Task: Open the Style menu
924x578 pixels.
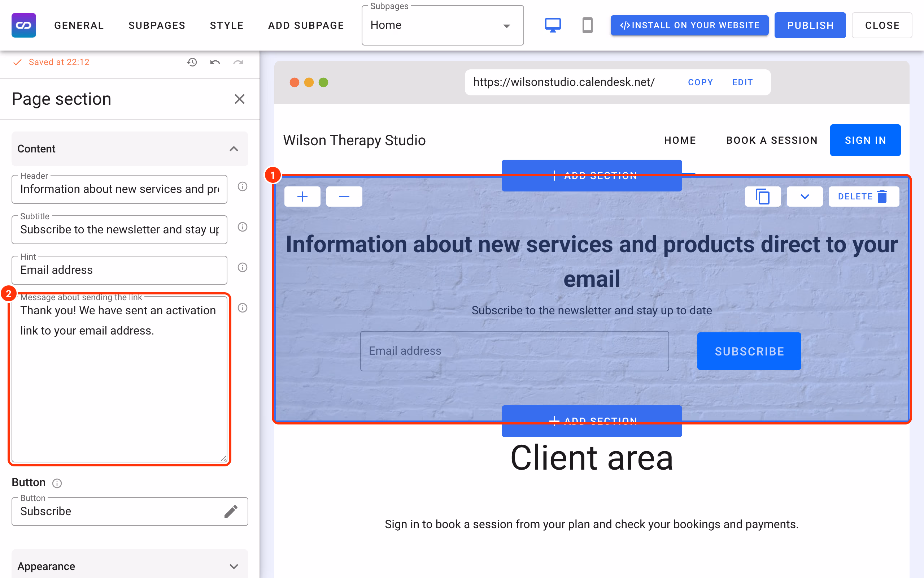Action: [227, 25]
